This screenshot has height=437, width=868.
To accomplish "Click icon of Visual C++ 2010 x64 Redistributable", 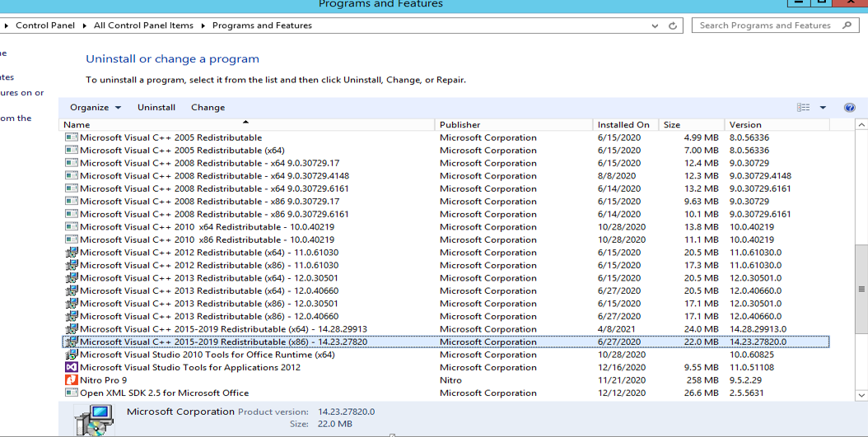I will point(72,226).
